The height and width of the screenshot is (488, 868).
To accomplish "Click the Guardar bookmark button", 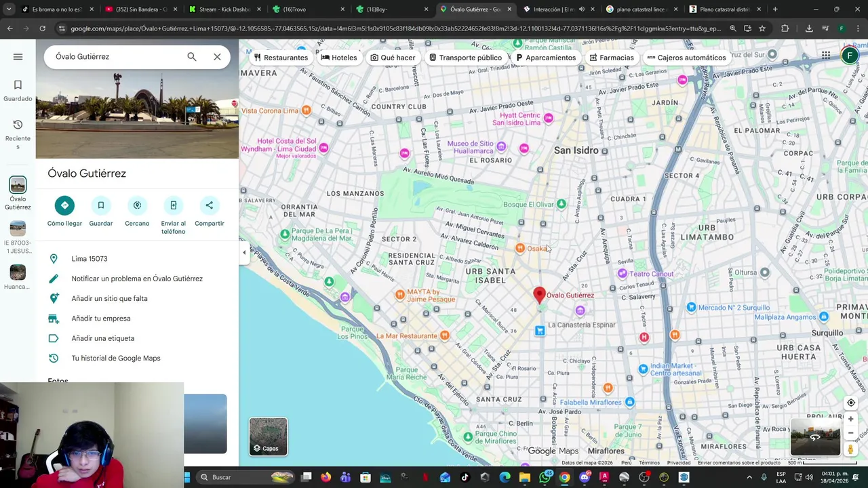I will pyautogui.click(x=100, y=211).
